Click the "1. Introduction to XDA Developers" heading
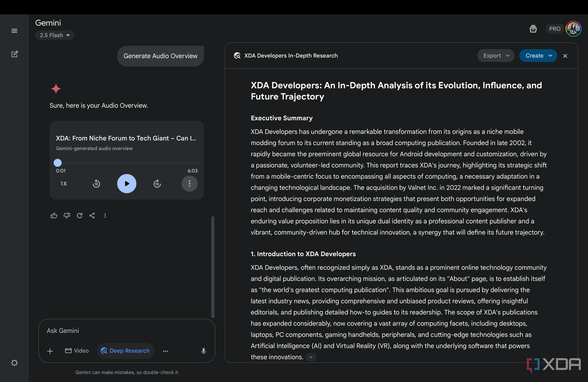This screenshot has height=382, width=588. click(303, 254)
